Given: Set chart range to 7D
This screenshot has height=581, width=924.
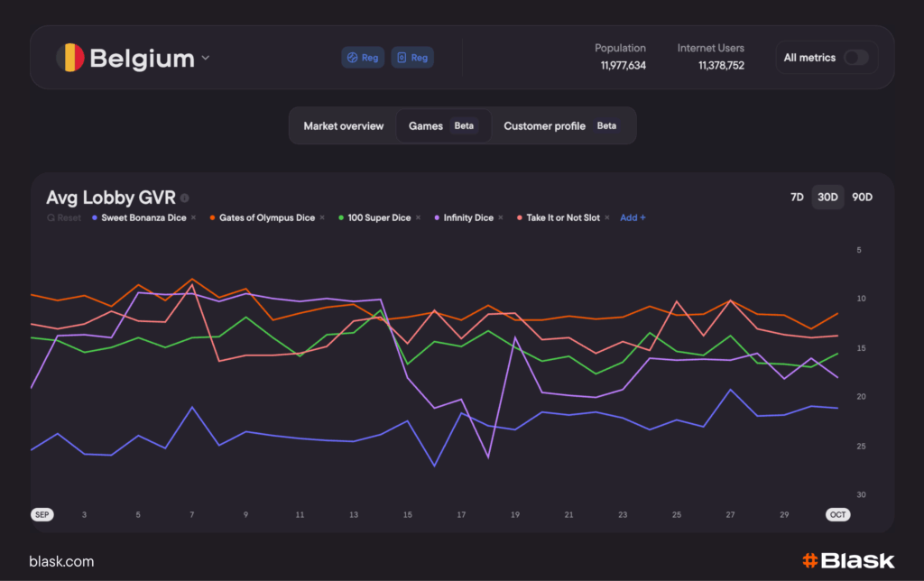Looking at the screenshot, I should click(797, 197).
